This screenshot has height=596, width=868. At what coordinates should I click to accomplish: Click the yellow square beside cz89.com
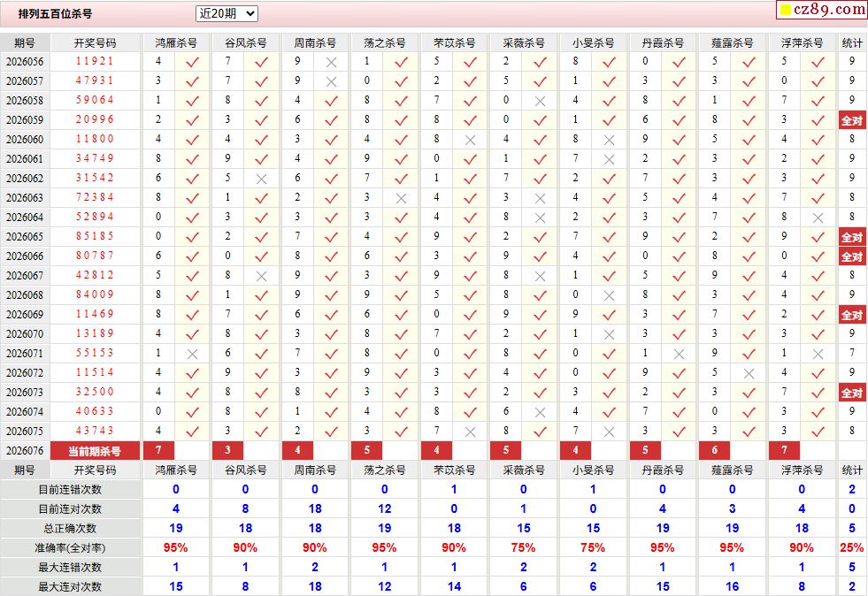click(x=785, y=10)
